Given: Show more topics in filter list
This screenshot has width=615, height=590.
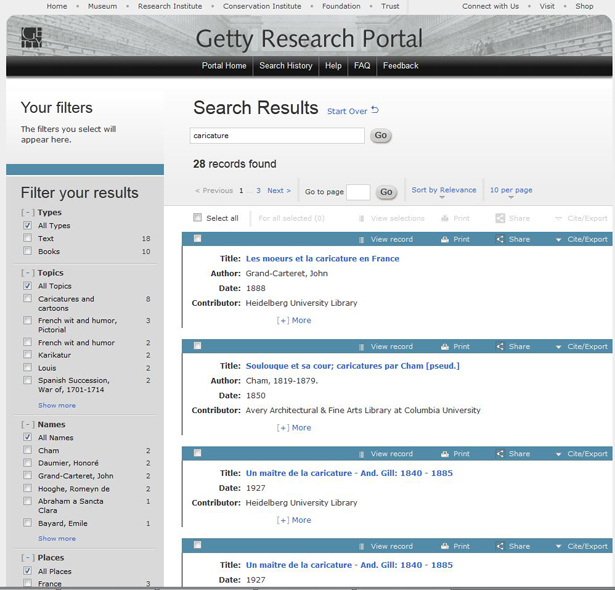Looking at the screenshot, I should coord(57,405).
